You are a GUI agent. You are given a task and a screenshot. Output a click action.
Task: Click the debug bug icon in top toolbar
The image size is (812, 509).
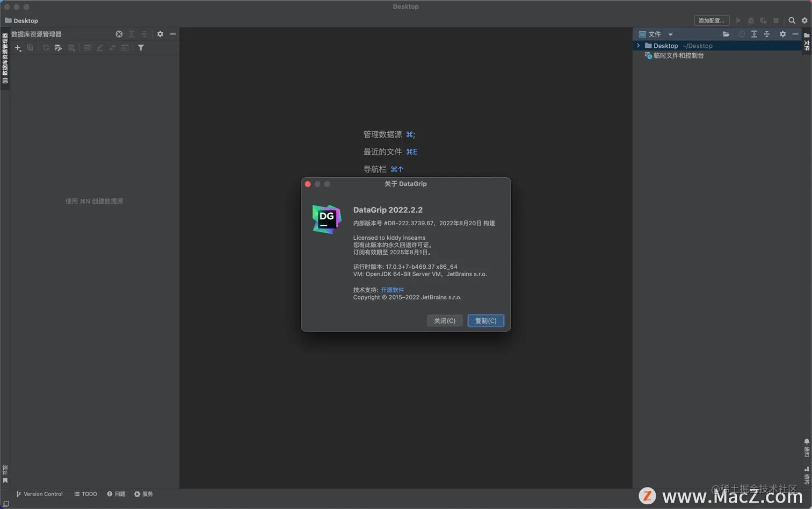(751, 20)
